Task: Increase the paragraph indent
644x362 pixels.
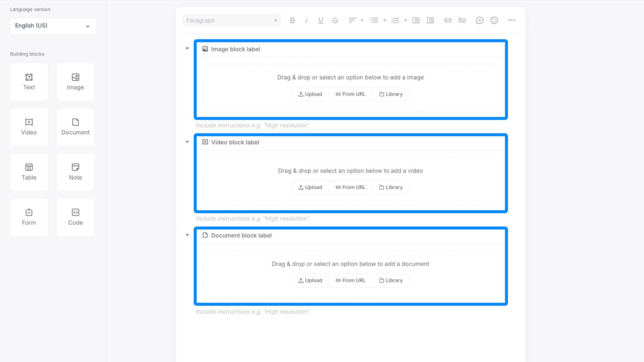Action: [416, 20]
